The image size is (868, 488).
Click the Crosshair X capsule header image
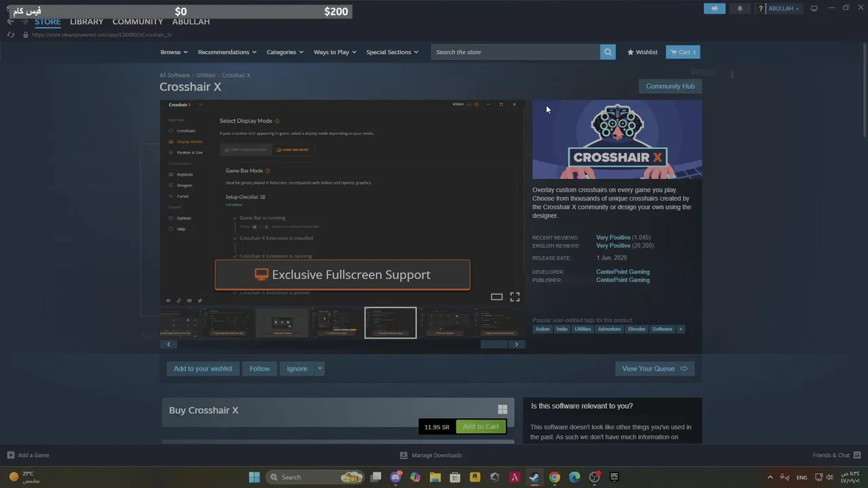[617, 140]
